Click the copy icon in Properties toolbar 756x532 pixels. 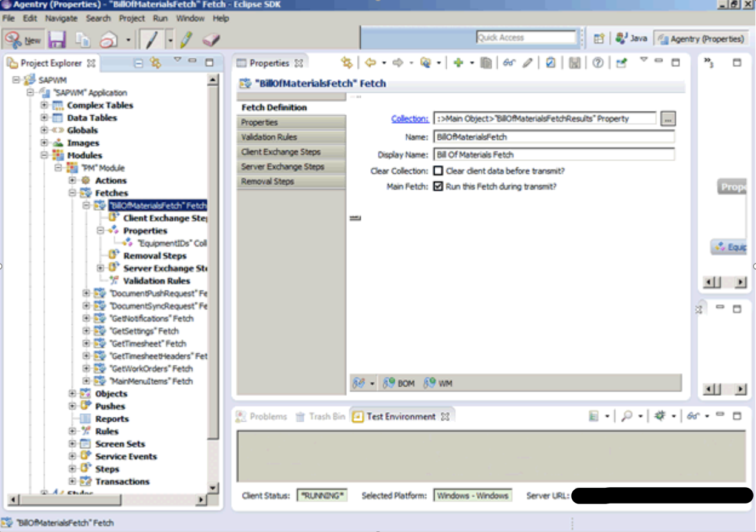pyautogui.click(x=486, y=62)
